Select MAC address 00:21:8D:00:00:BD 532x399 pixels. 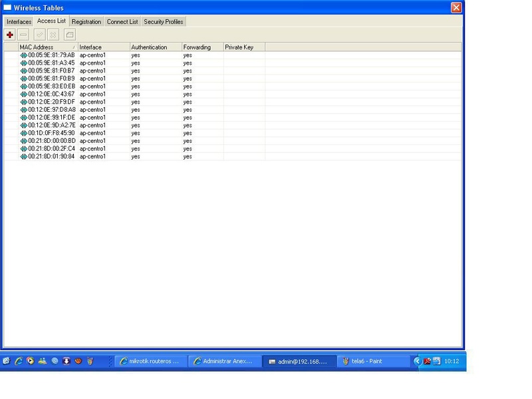(52, 141)
